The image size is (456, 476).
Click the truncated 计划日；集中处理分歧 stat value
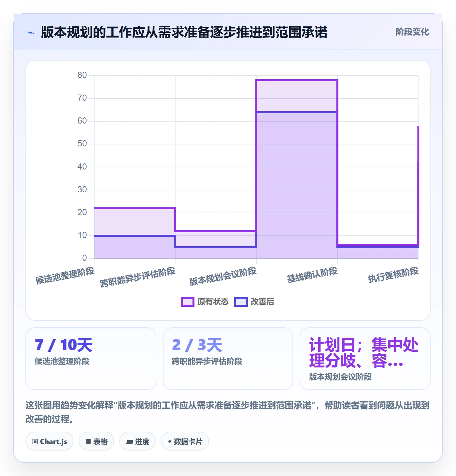coord(364,353)
